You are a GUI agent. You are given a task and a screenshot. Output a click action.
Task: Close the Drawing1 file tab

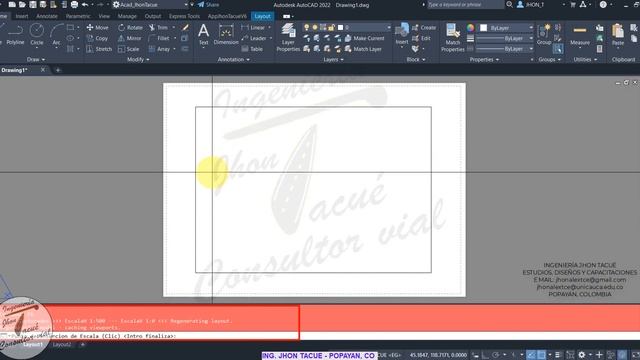tap(43, 70)
